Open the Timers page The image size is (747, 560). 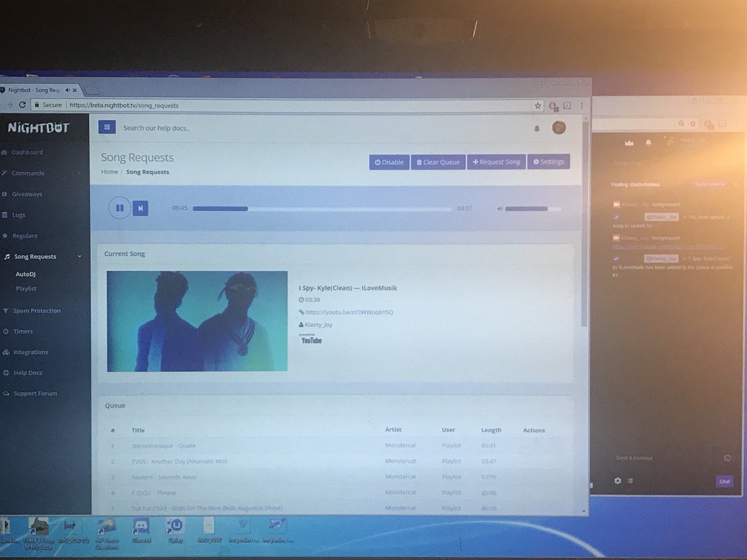17,331
